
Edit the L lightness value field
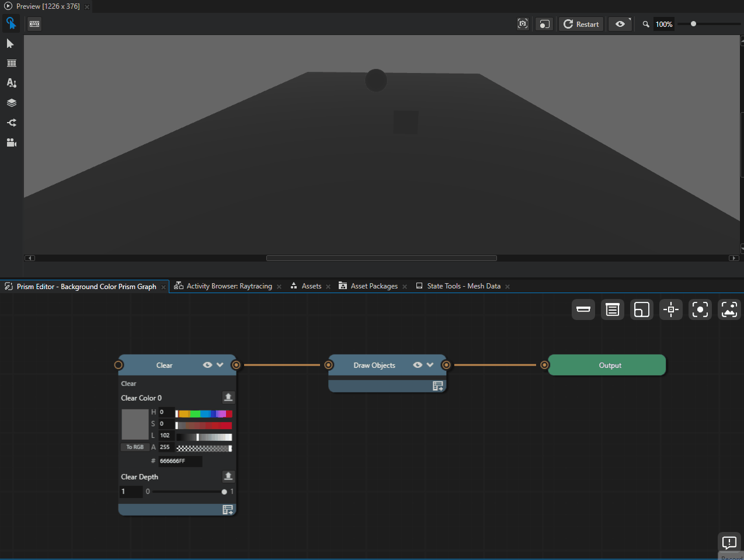(166, 436)
